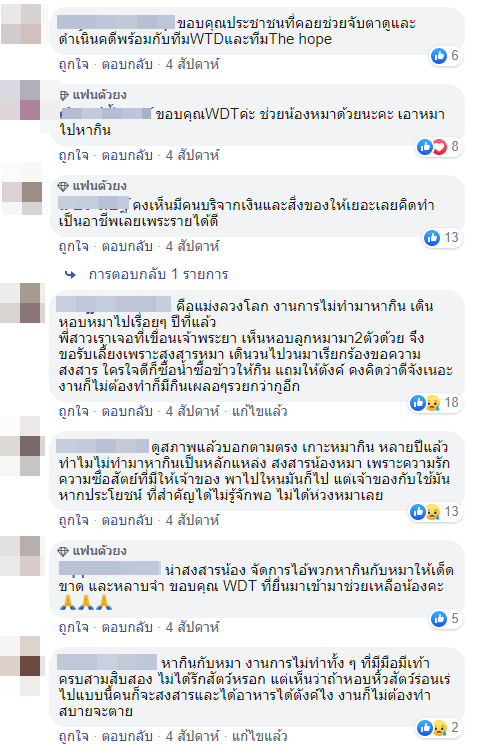497x754 pixels.
Task: Like the comment starting with คือแม่งลวงโลก
Action: point(74,412)
